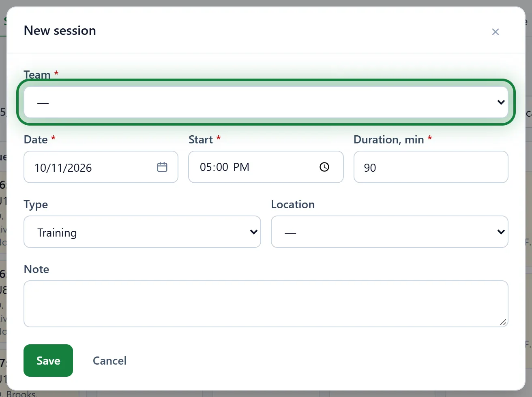Click the Duration field showing 90
Screen dimensions: 532x397
[x=431, y=167]
